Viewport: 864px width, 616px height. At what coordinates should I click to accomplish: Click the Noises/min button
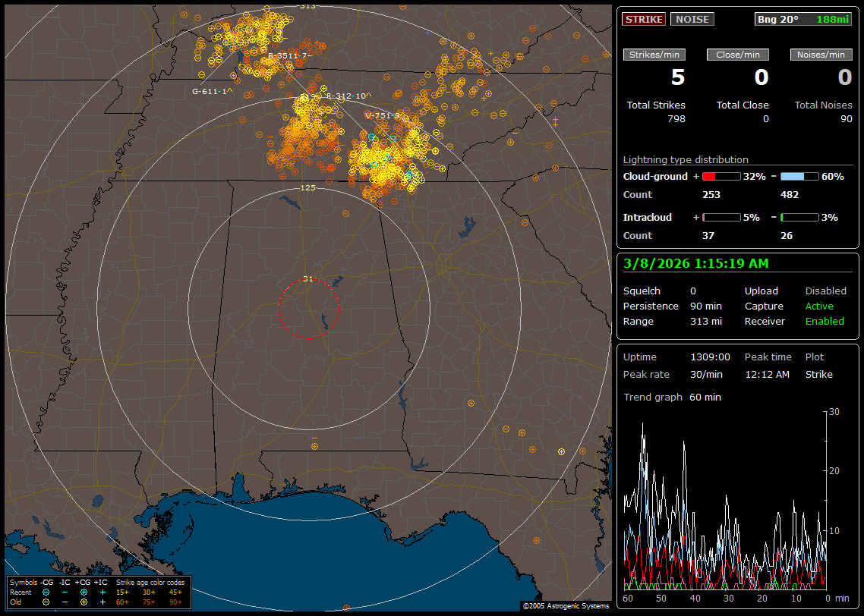tap(821, 55)
